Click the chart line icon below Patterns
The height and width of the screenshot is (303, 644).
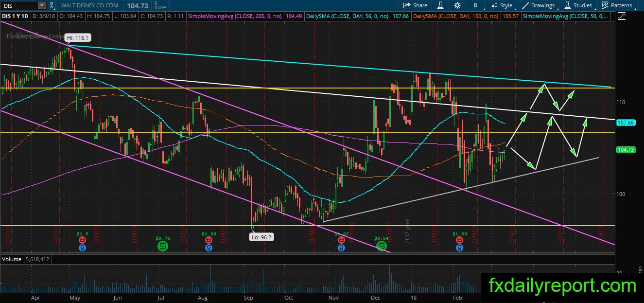pyautogui.click(x=621, y=16)
